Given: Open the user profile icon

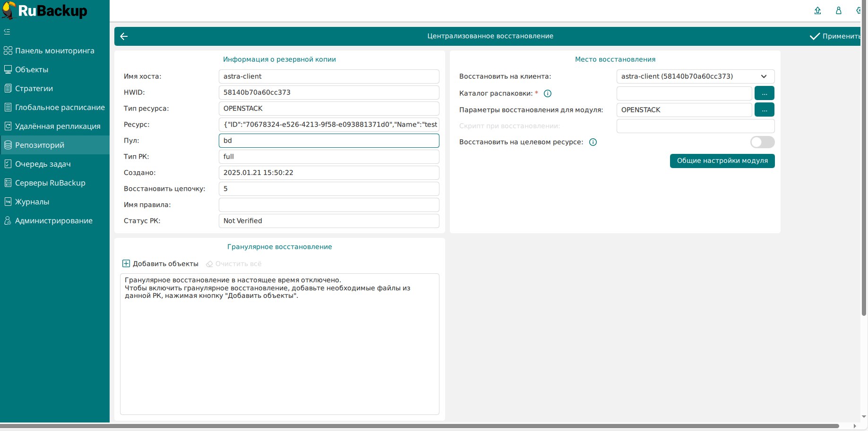Looking at the screenshot, I should [839, 10].
